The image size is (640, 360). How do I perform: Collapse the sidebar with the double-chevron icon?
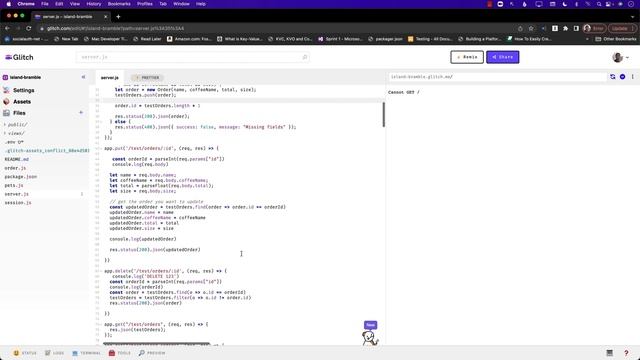click(83, 77)
